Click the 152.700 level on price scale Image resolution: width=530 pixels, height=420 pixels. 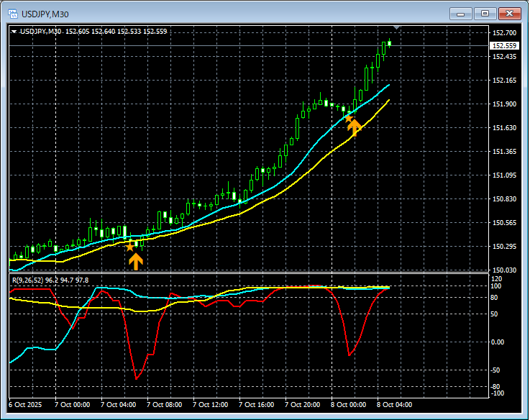[503, 33]
